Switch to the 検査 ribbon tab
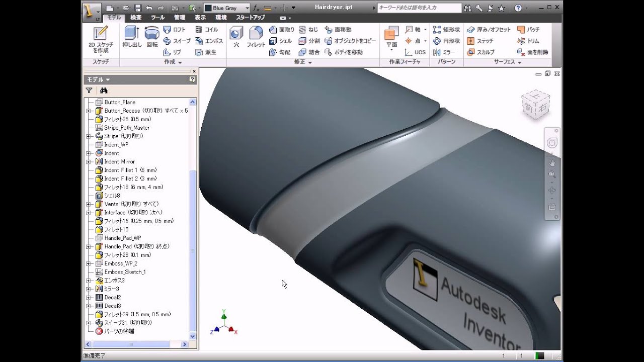Screen dimensions: 644x362 click(136, 17)
